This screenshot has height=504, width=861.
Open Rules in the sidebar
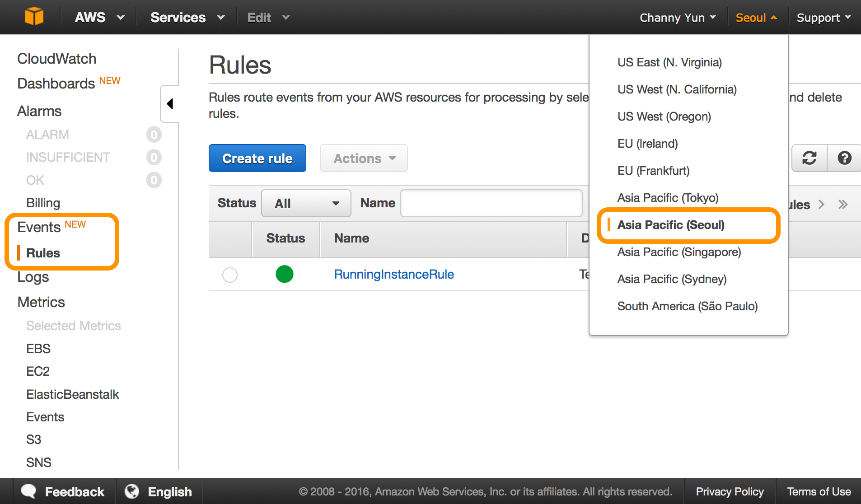pyautogui.click(x=43, y=253)
